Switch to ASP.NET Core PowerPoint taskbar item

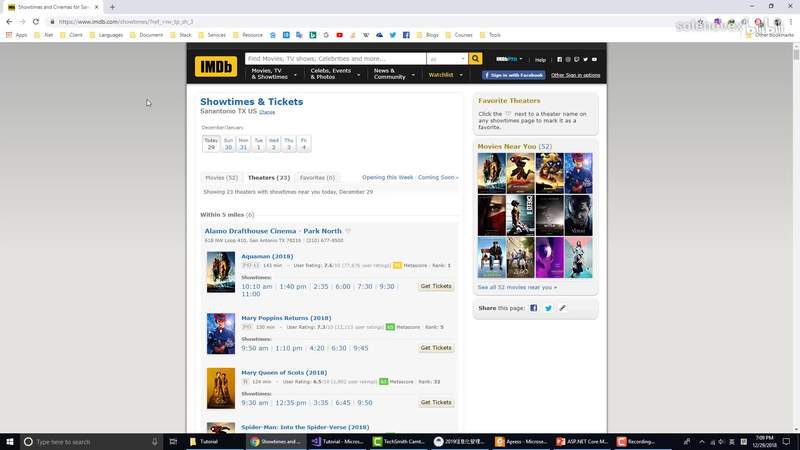[x=583, y=442]
